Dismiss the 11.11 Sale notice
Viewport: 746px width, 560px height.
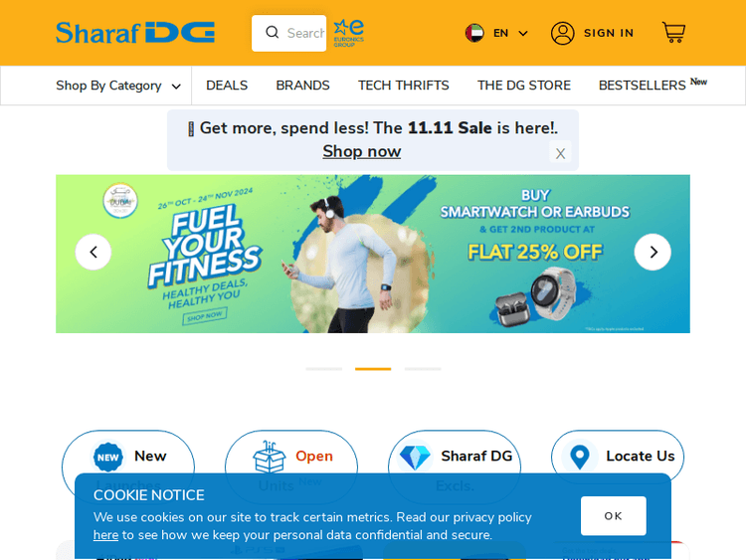[560, 153]
